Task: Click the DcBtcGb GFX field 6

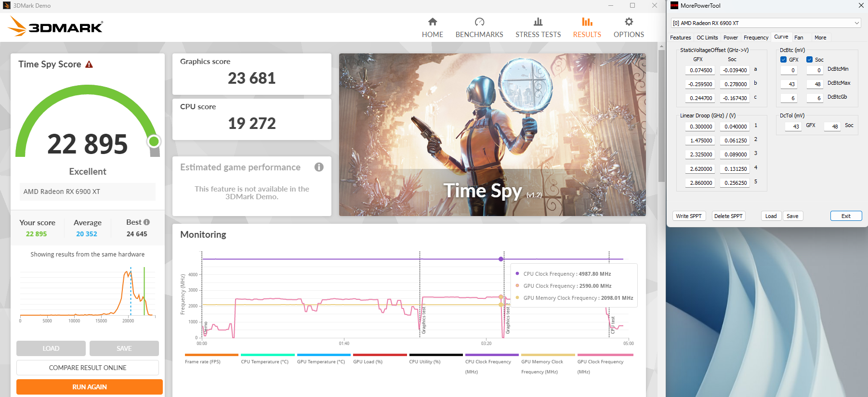Action: (789, 98)
